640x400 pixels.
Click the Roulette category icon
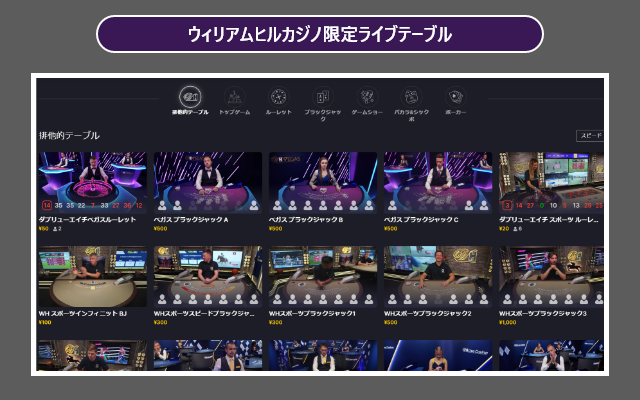pos(279,97)
